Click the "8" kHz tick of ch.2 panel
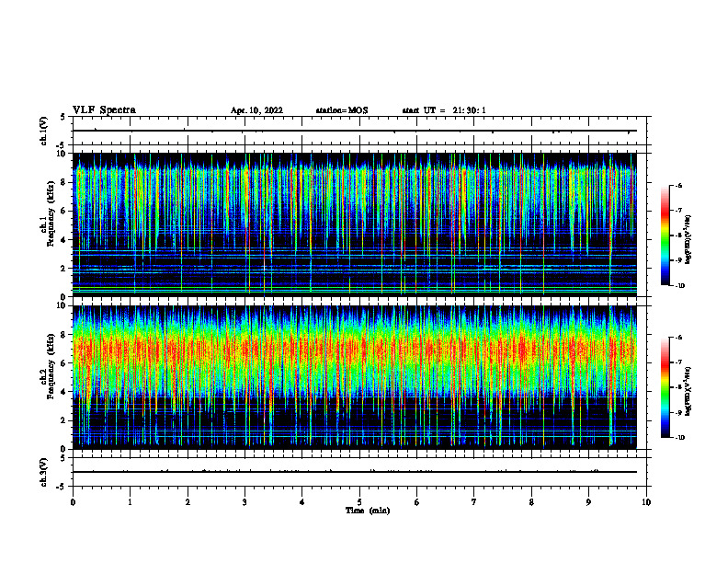This screenshot has width=728, height=563. [65, 335]
